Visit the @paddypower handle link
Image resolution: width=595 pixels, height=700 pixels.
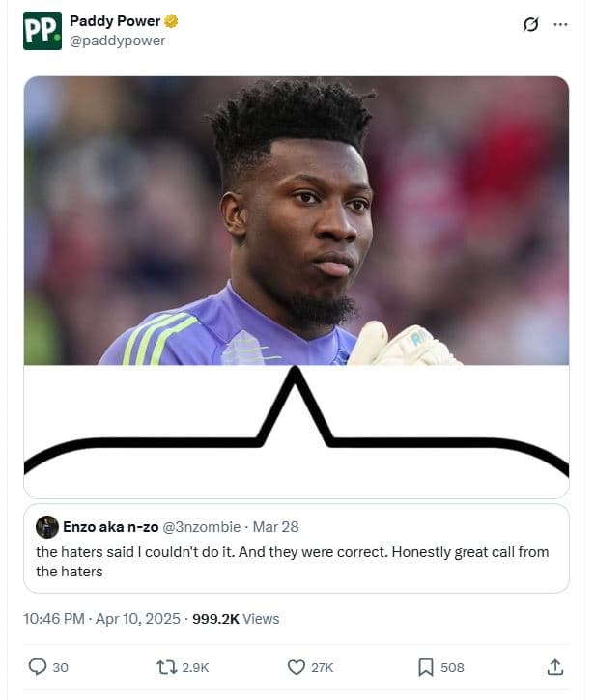(x=118, y=41)
